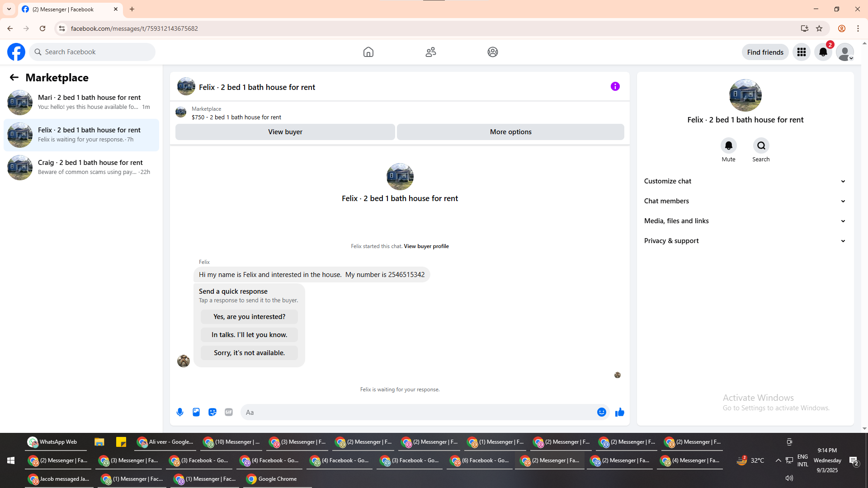868x488 pixels.
Task: Open Chrome's three-dot menu
Action: click(x=858, y=28)
